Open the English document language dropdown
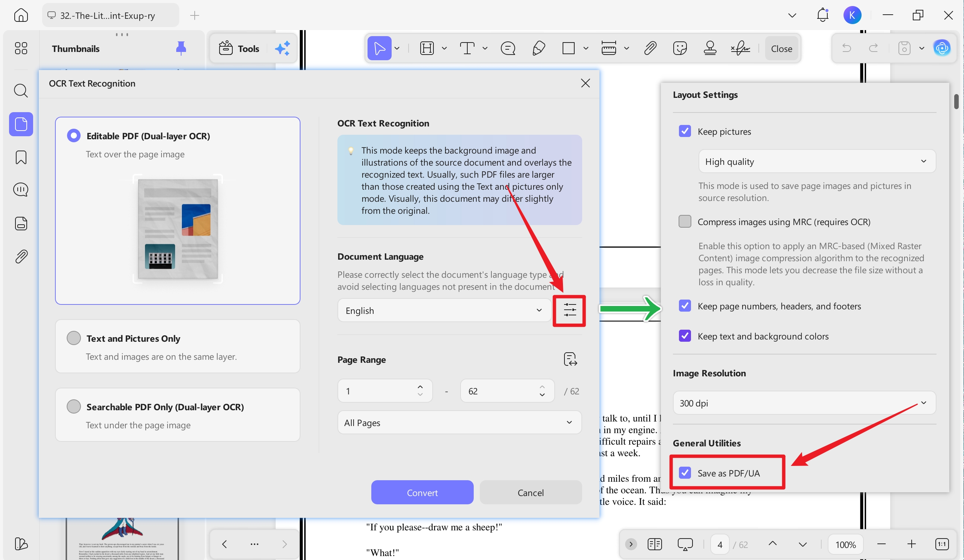 click(x=444, y=310)
